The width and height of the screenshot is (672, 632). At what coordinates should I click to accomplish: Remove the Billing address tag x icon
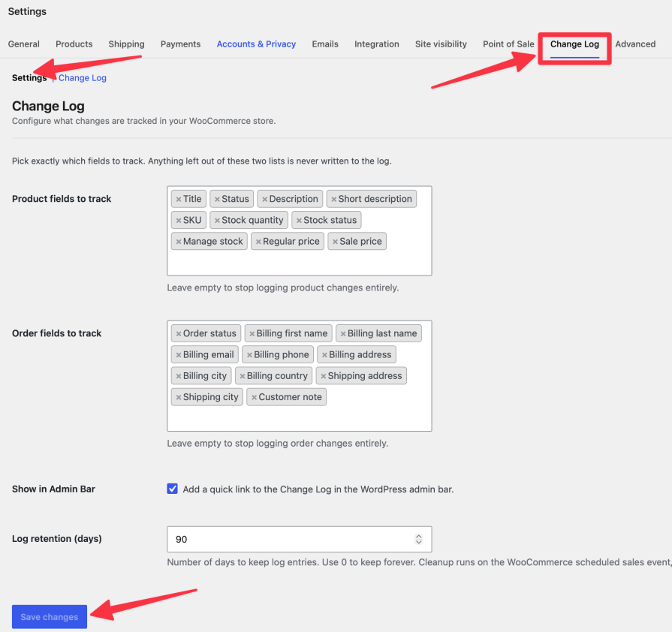point(324,355)
